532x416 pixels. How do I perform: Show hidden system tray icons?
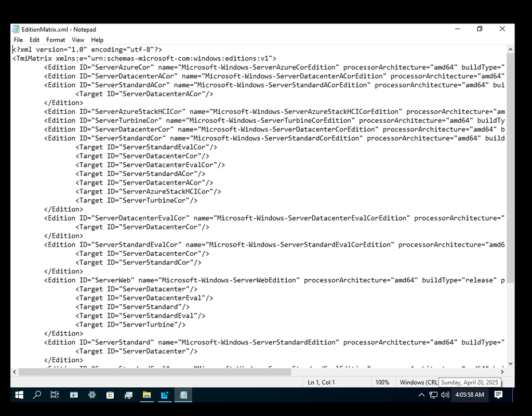[x=421, y=395]
